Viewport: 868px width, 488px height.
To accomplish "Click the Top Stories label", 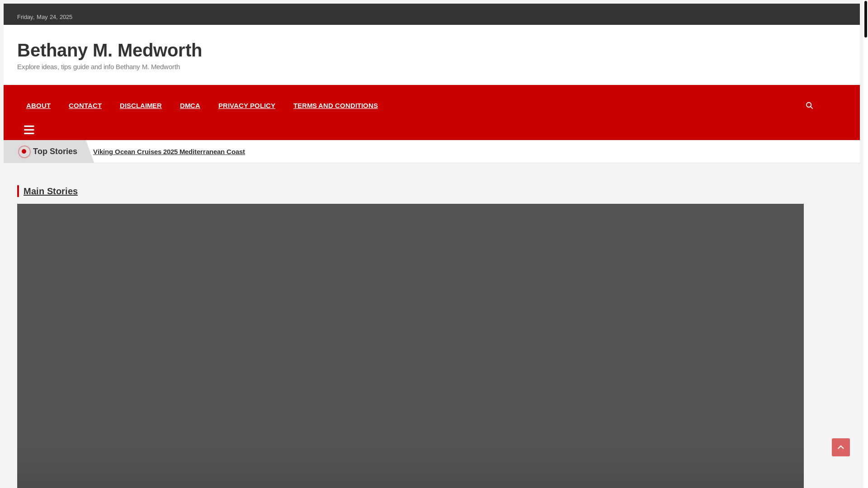I will point(55,151).
